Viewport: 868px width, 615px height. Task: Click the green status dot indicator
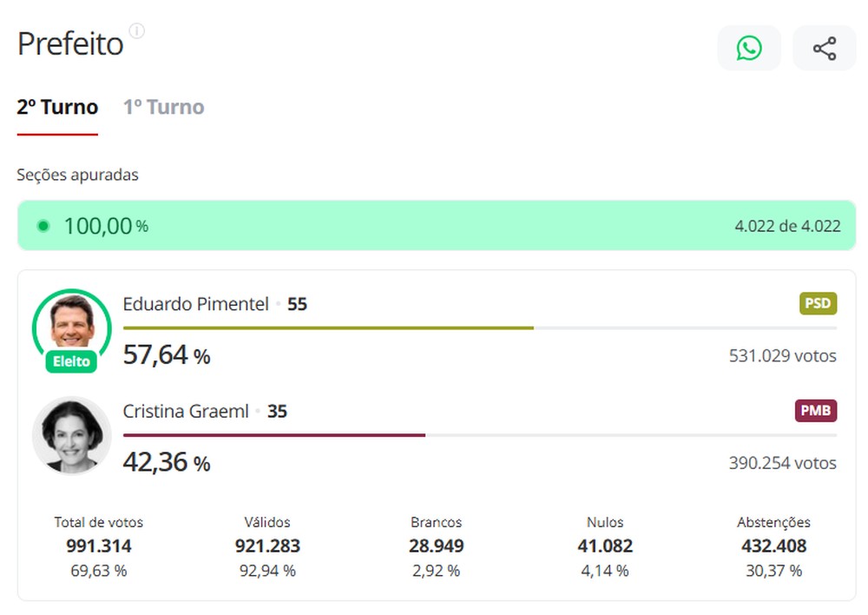pyautogui.click(x=43, y=226)
